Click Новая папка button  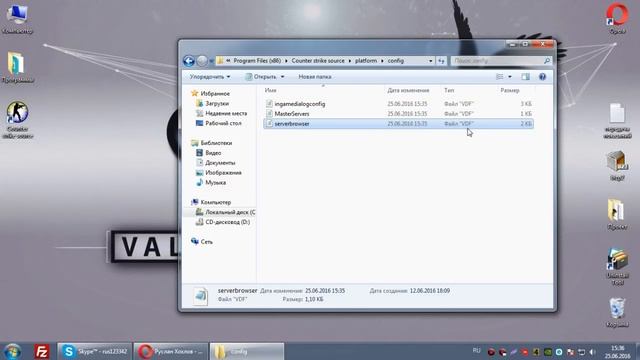tap(315, 77)
